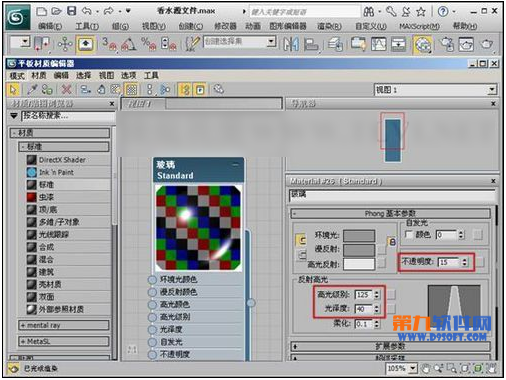
Task: Click the red X Delete Selected icon
Action: 66,89
